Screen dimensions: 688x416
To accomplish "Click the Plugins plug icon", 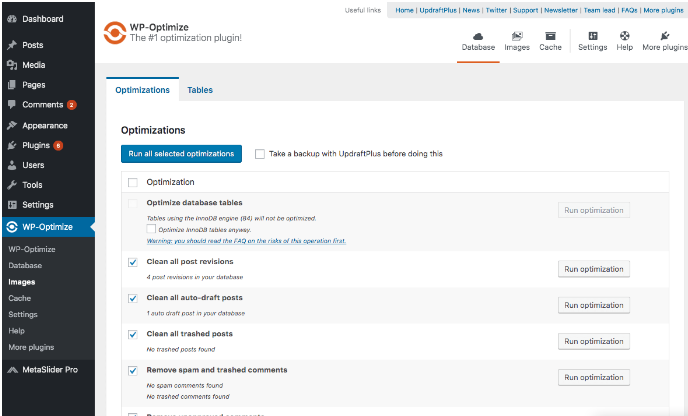I will (12, 145).
